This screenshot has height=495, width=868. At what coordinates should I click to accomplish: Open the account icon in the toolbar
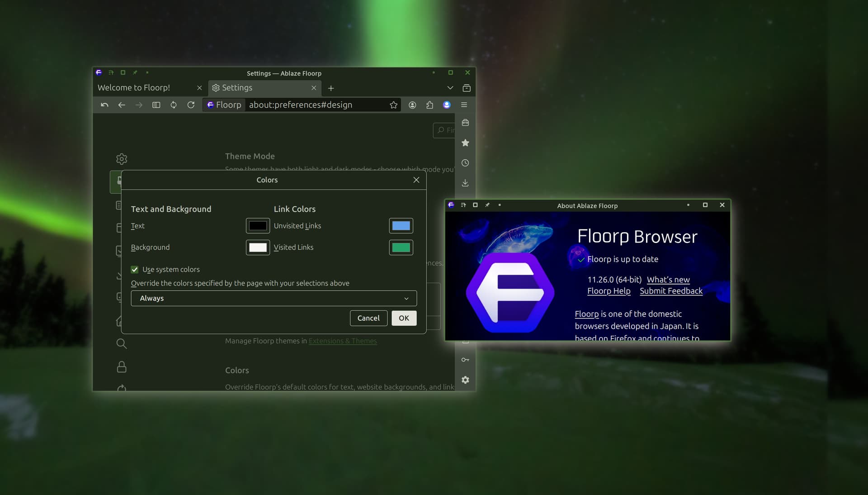point(412,105)
